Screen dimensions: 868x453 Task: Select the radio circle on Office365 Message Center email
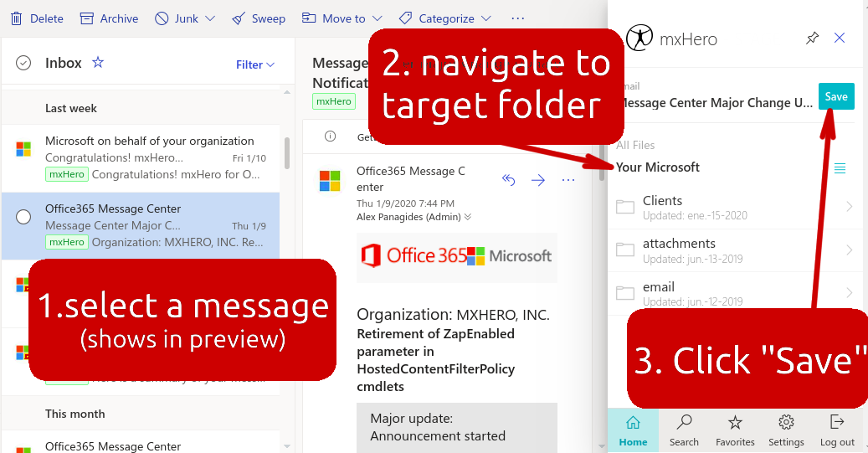pyautogui.click(x=23, y=217)
